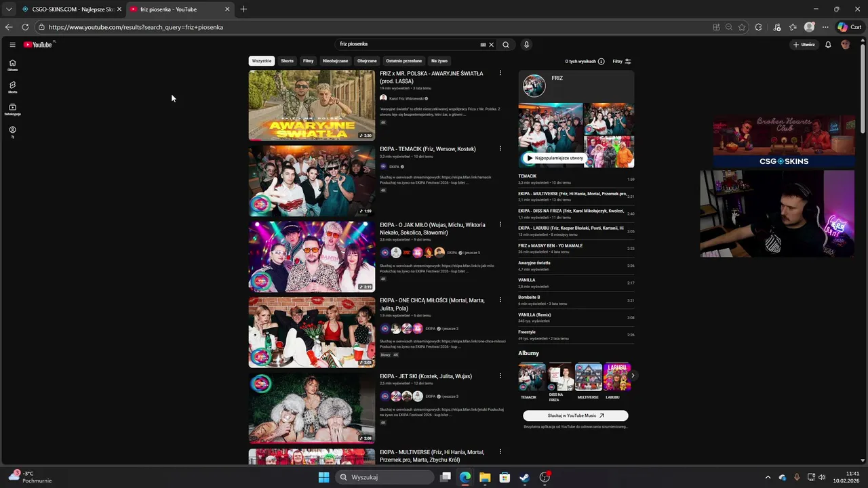Viewport: 868px width, 488px height.
Task: Open more options for EKIPA - TEMACIK video
Action: (x=500, y=148)
